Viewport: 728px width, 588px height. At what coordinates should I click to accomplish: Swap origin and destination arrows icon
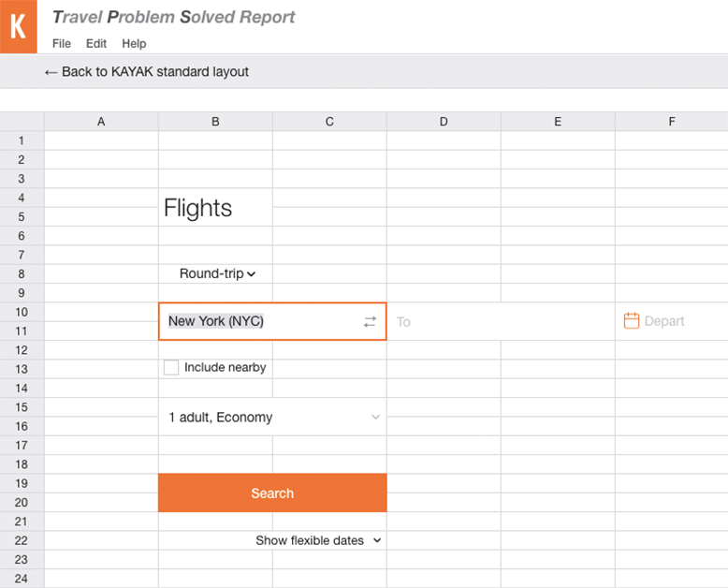tap(370, 321)
